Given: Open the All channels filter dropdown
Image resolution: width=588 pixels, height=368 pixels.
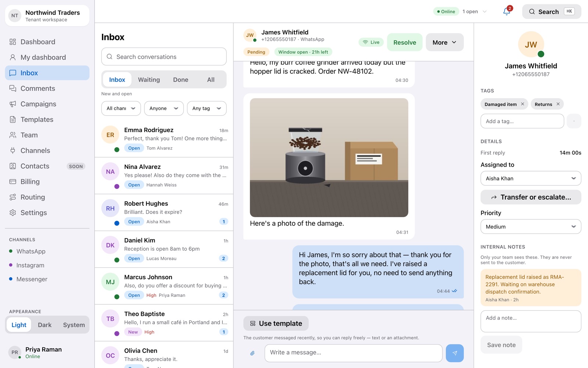Looking at the screenshot, I should click(x=121, y=108).
